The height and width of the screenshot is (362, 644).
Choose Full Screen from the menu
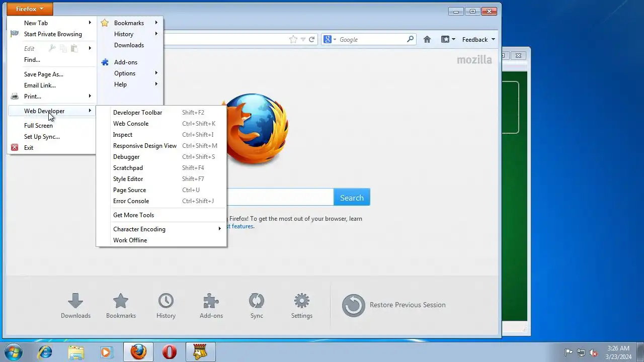pyautogui.click(x=51, y=126)
